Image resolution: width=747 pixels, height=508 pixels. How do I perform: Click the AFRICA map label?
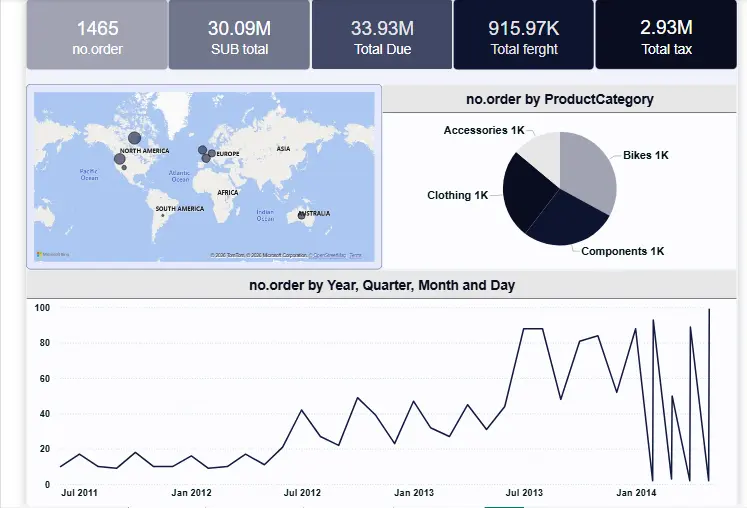pos(228,193)
